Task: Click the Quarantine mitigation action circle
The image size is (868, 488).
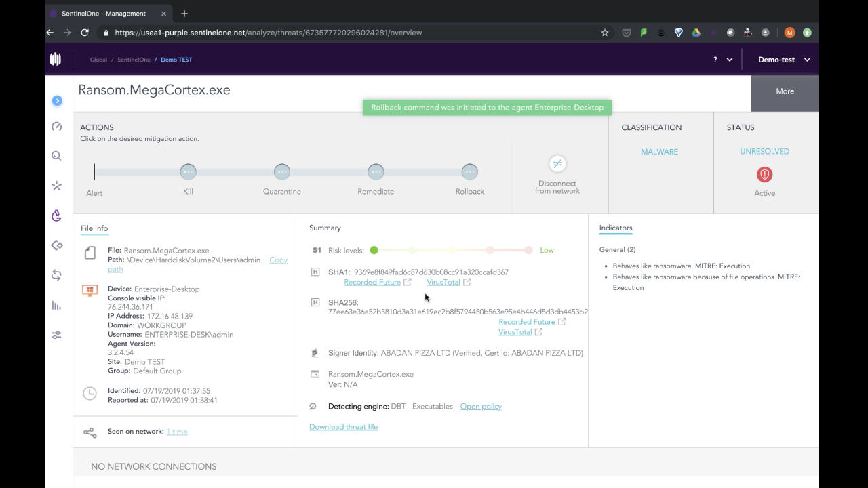Action: click(x=282, y=172)
